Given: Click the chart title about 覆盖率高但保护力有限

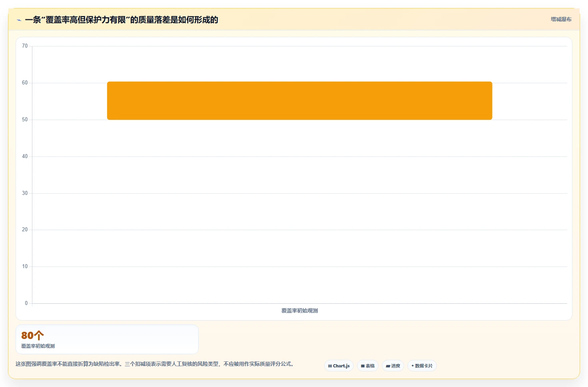Looking at the screenshot, I should [122, 20].
